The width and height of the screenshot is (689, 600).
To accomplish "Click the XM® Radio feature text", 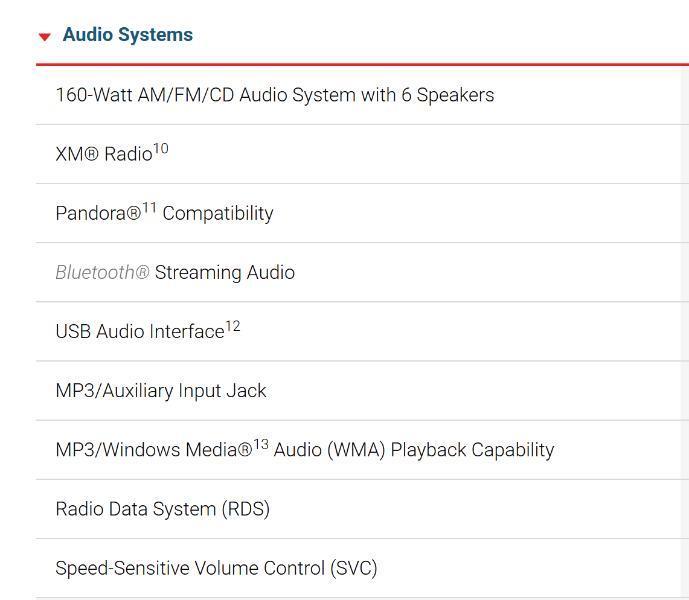I will click(x=103, y=155).
